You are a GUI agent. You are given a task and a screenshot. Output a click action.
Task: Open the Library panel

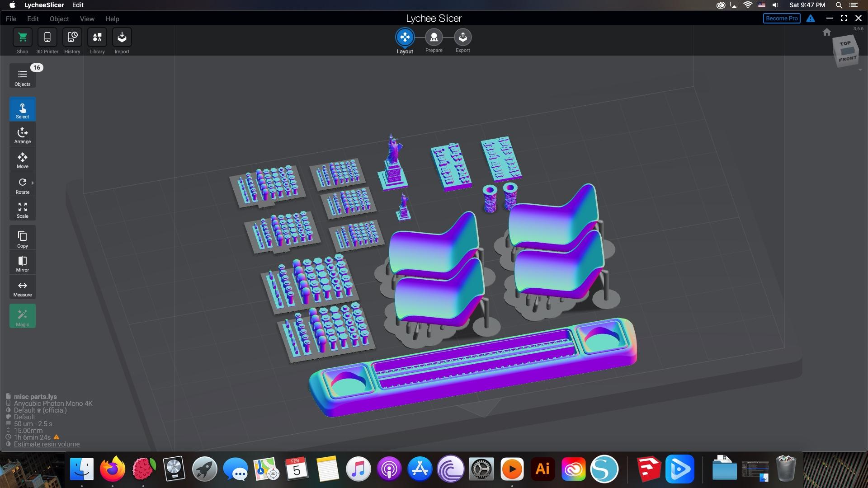click(x=97, y=38)
